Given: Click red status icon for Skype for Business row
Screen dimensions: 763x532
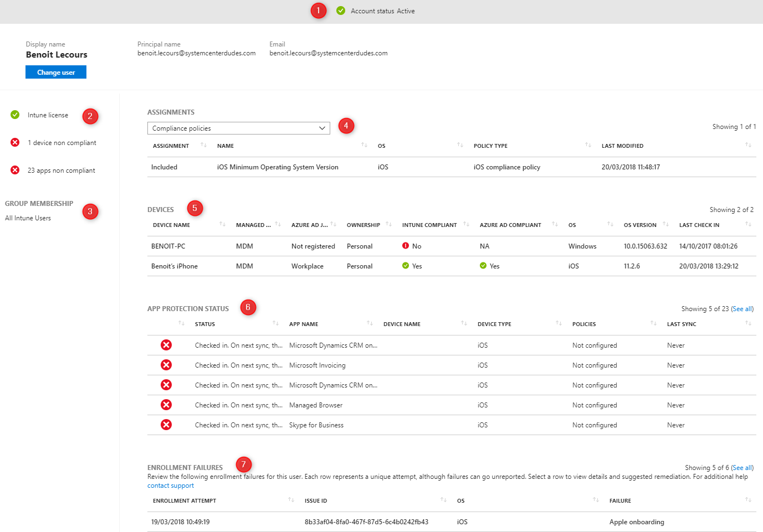Looking at the screenshot, I should 166,425.
